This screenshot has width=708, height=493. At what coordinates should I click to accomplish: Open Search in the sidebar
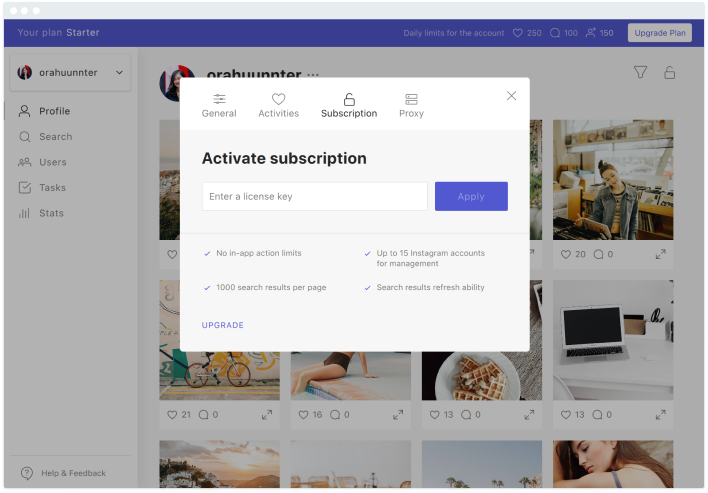pyautogui.click(x=45, y=137)
